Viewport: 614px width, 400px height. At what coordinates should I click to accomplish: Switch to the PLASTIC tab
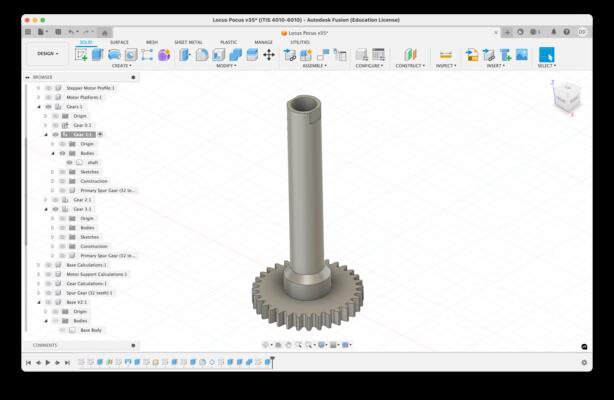(x=229, y=42)
